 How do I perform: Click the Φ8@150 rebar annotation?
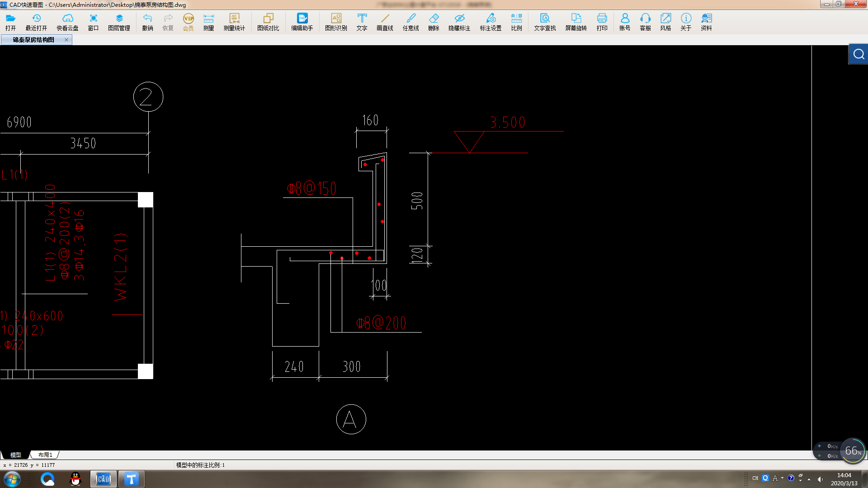point(311,188)
